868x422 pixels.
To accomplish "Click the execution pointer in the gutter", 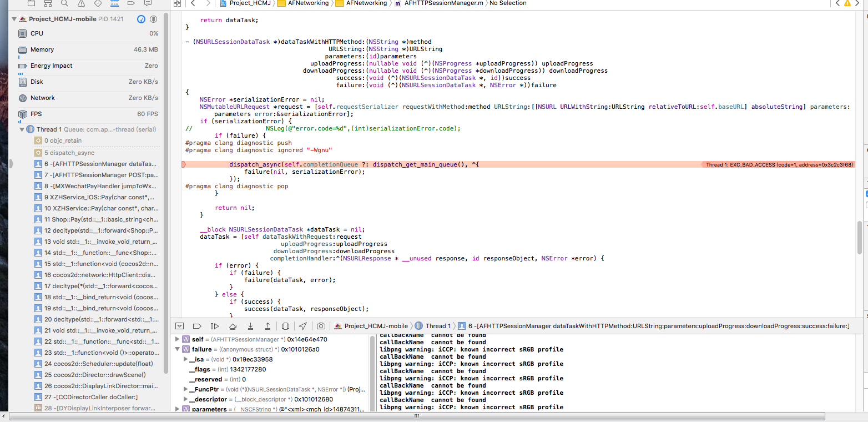I will coord(184,165).
